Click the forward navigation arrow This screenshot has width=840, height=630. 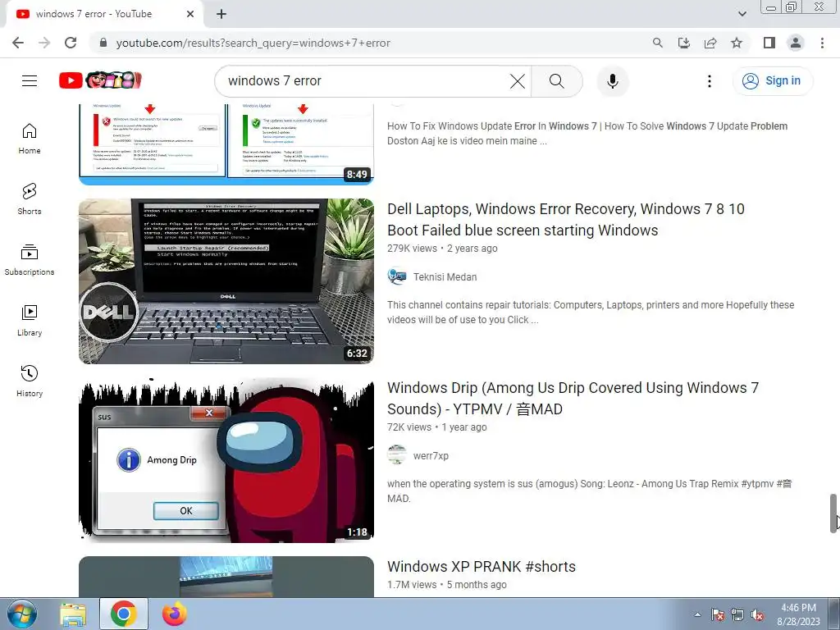(44, 43)
